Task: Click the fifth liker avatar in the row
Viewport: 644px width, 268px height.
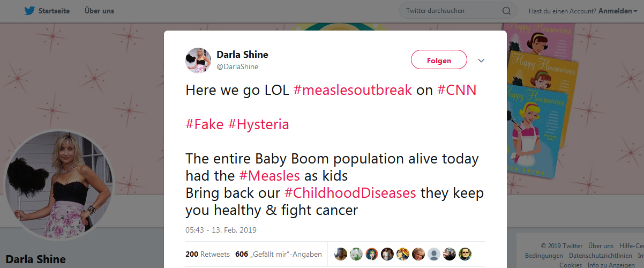Action: pyautogui.click(x=403, y=254)
